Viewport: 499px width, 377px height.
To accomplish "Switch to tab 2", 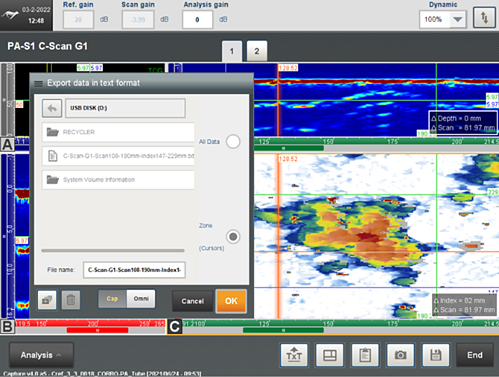I will point(257,51).
